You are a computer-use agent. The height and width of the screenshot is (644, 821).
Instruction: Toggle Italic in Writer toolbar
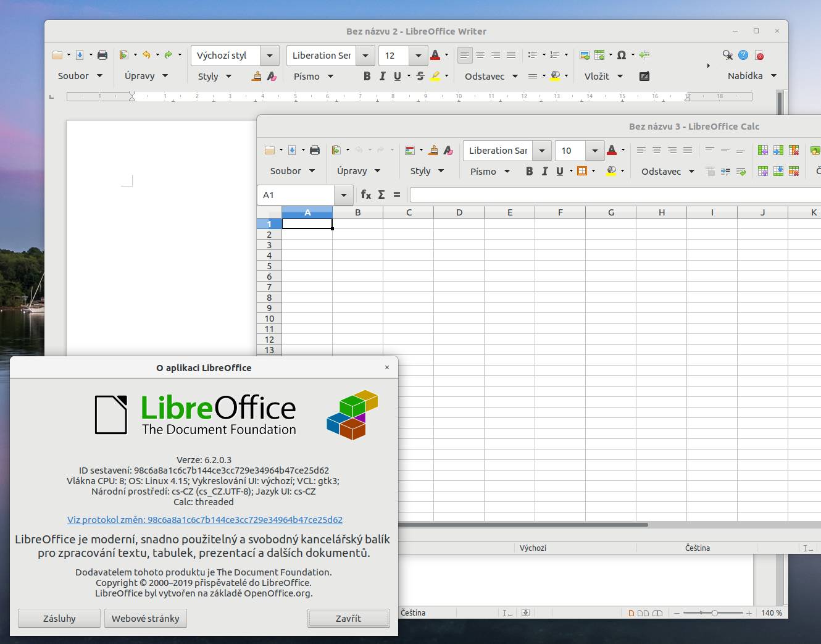(383, 76)
